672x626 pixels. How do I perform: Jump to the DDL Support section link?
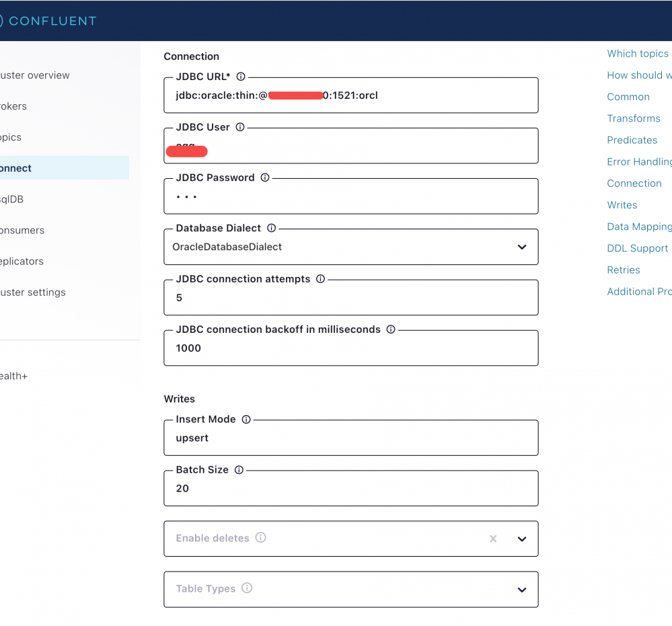(x=637, y=248)
